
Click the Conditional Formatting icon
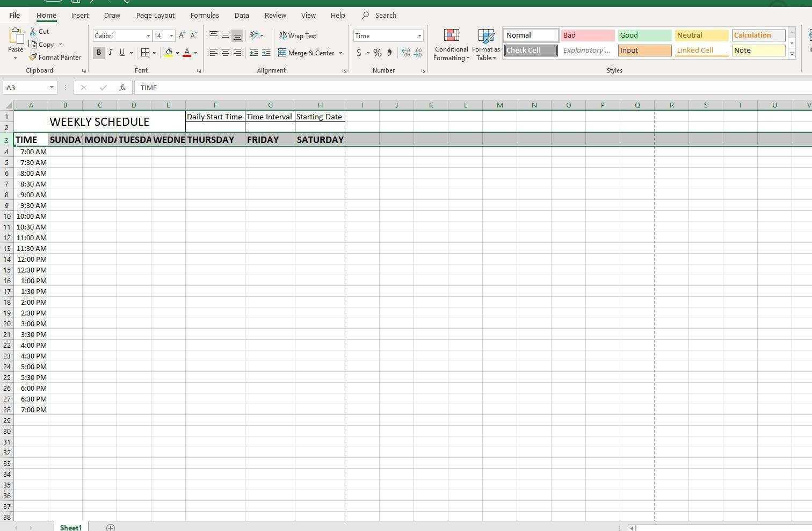[451, 37]
